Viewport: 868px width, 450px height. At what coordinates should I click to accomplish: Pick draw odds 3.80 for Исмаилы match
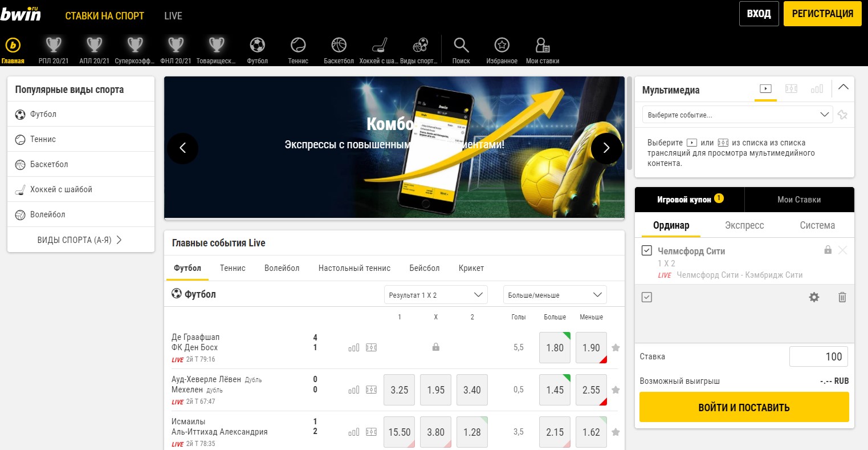click(x=436, y=432)
